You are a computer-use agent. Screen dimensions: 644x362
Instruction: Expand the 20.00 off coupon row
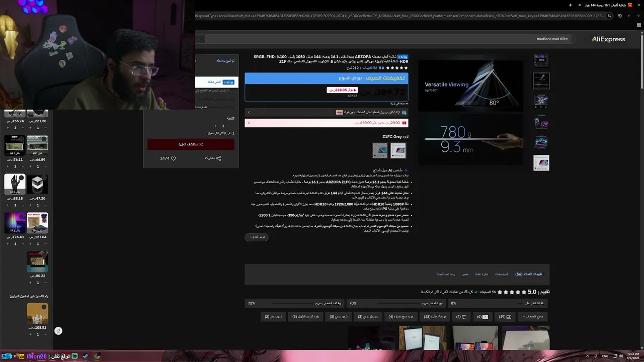click(327, 123)
